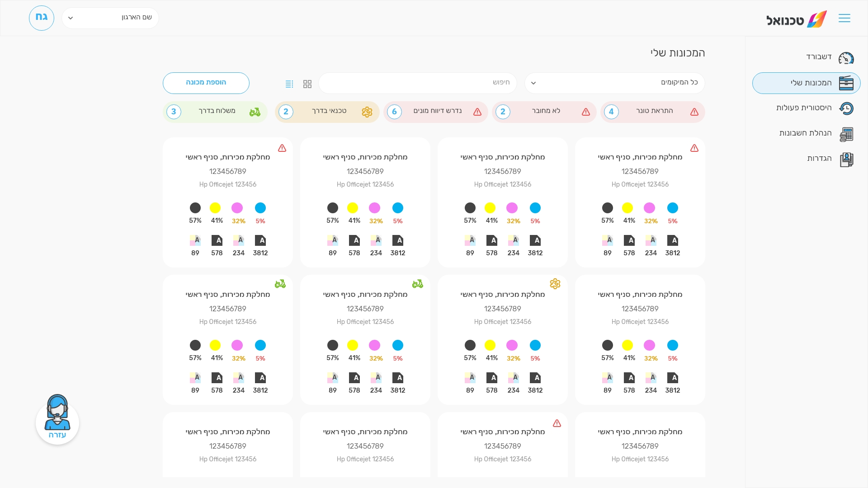Click yellow toner dot on gear-badged card
Viewport: 868px width, 488px height.
[x=490, y=345]
